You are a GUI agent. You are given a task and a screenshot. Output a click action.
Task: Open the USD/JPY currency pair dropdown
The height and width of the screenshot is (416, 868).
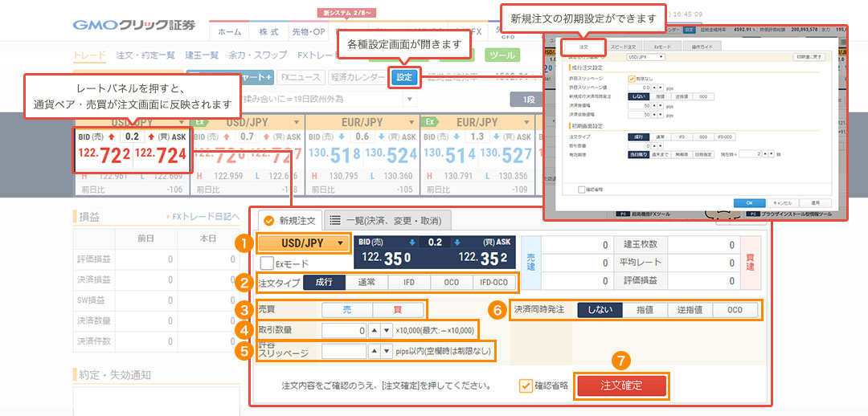pos(305,243)
